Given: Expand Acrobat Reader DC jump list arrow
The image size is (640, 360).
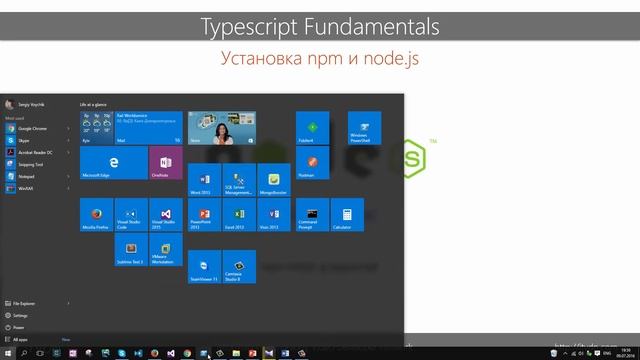Looking at the screenshot, I should pyautogui.click(x=69, y=153).
